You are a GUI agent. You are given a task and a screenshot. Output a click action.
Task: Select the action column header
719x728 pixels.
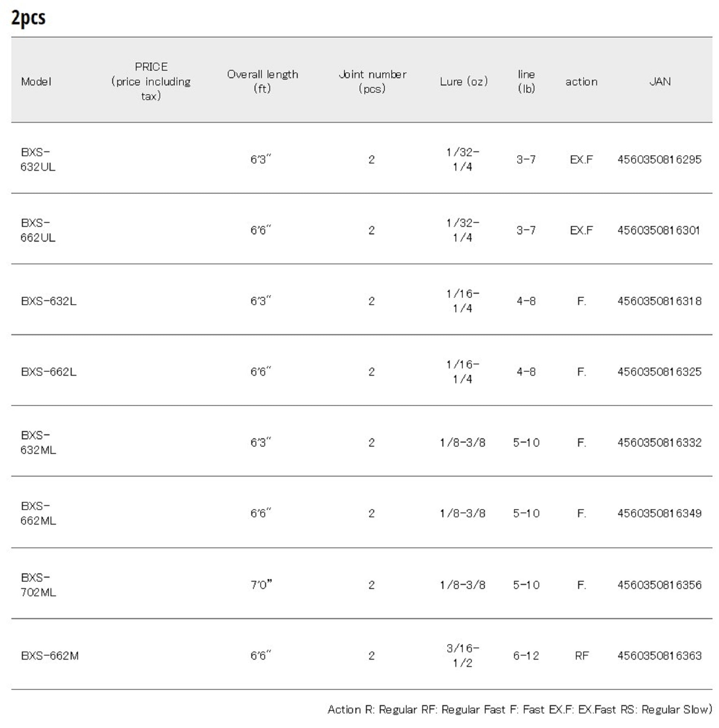pos(581,82)
